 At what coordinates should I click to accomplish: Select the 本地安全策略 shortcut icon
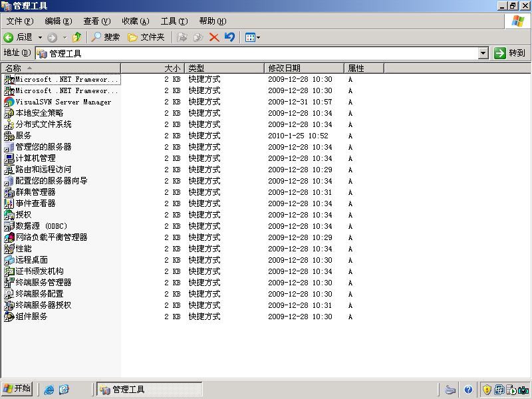click(x=9, y=113)
